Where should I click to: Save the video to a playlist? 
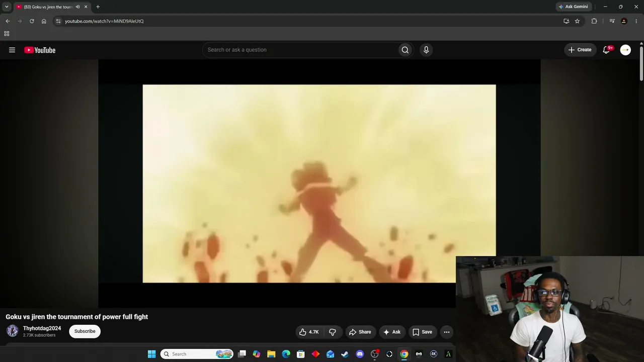[422, 332]
